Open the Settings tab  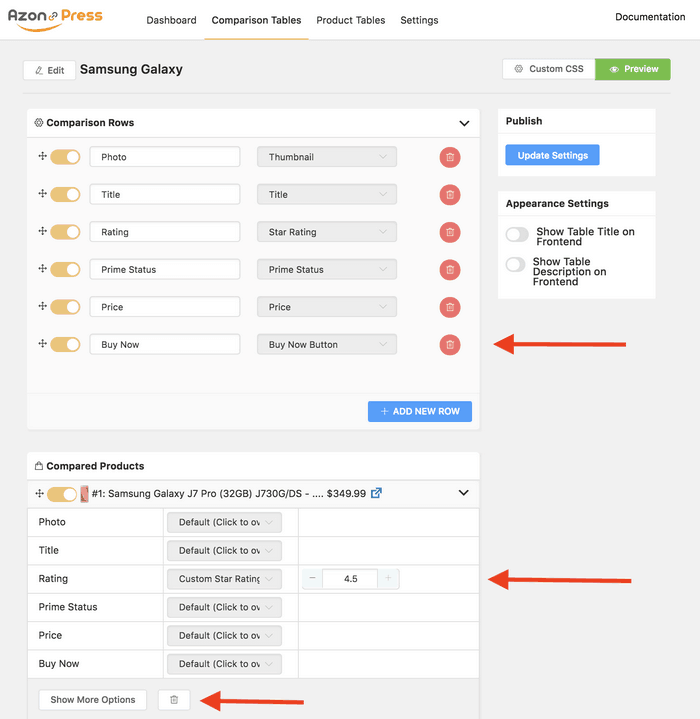tap(419, 20)
